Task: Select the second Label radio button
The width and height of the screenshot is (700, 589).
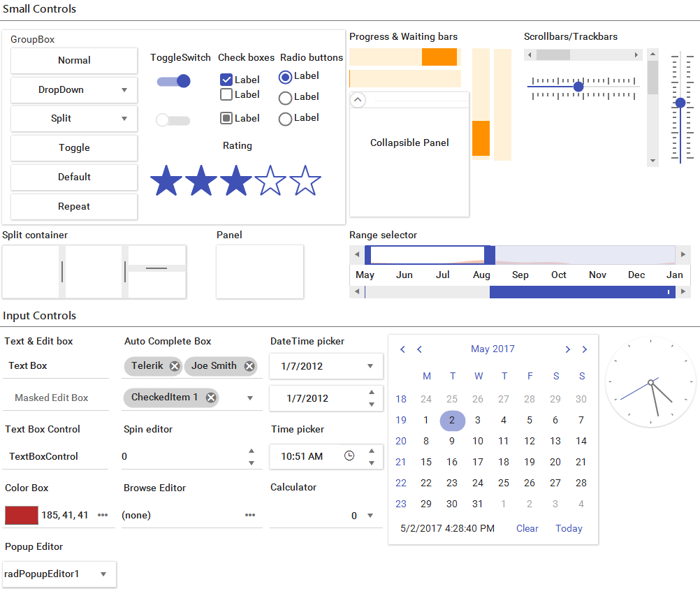Action: click(285, 98)
